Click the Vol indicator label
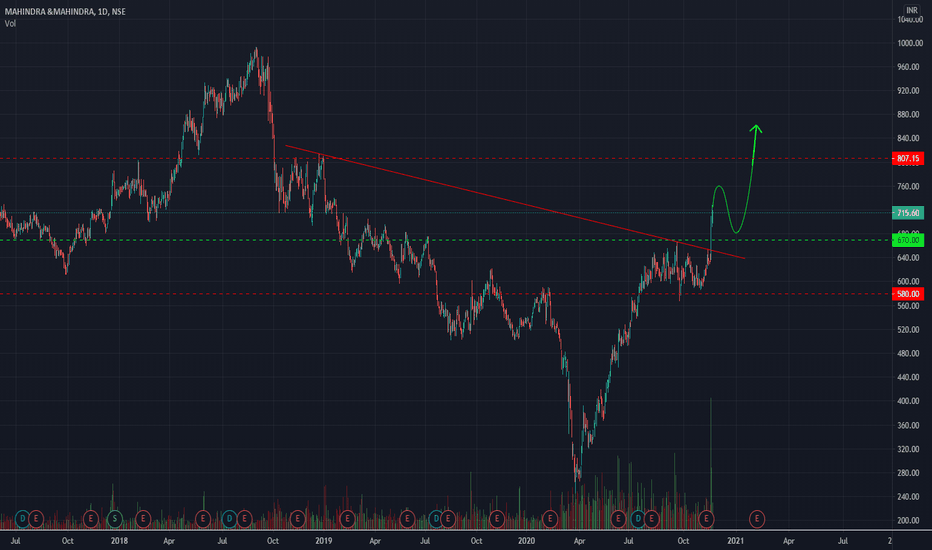This screenshot has height=550, width=932. [x=10, y=24]
